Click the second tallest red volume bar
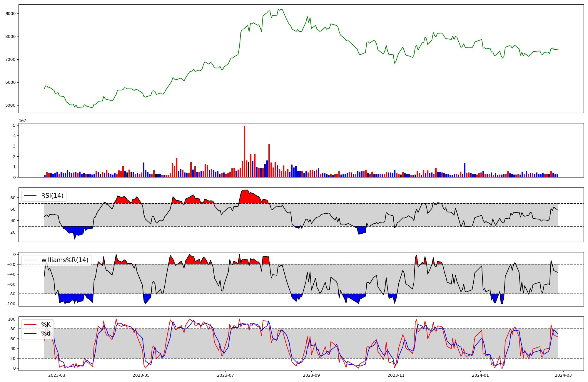This screenshot has width=588, height=382. [x=269, y=160]
